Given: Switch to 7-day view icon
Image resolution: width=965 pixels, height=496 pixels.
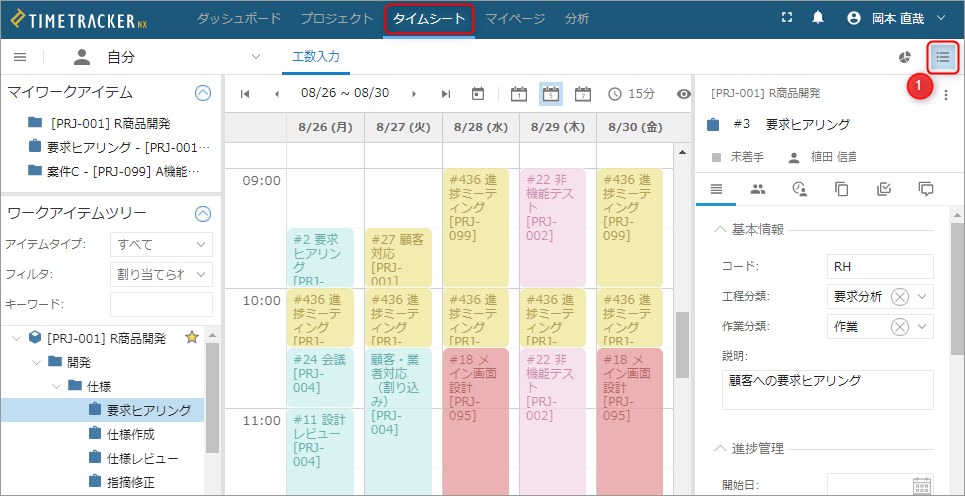Looking at the screenshot, I should click(x=582, y=94).
